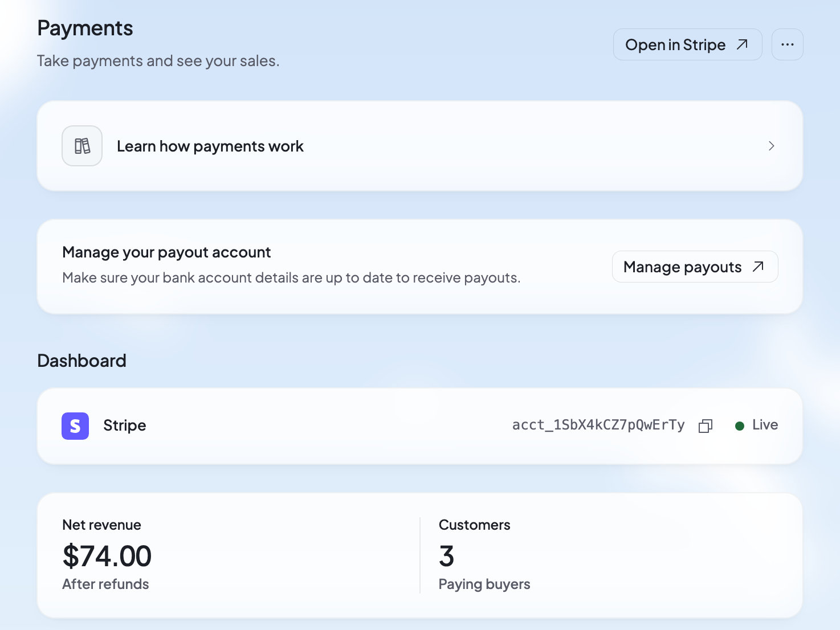Click the book icon in Learn card

[x=82, y=146]
